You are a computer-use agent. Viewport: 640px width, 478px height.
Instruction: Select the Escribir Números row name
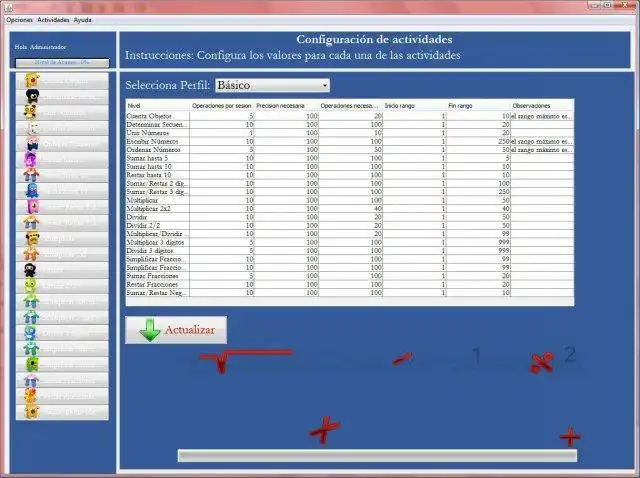158,141
